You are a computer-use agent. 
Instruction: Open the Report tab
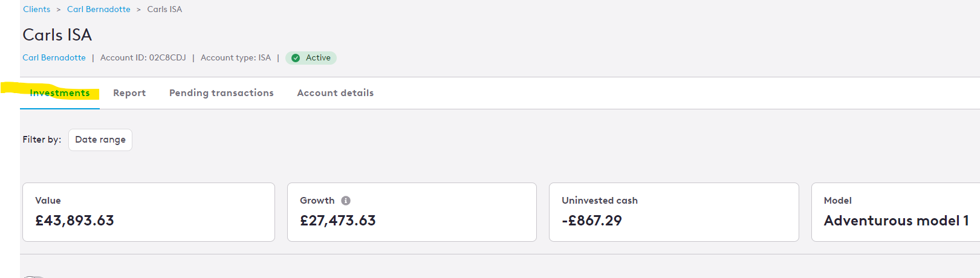[129, 93]
